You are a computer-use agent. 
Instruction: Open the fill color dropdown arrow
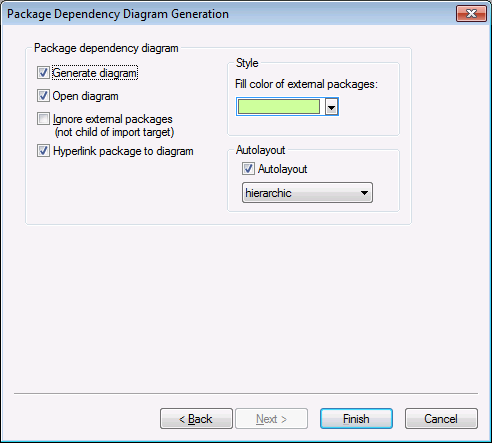click(332, 107)
